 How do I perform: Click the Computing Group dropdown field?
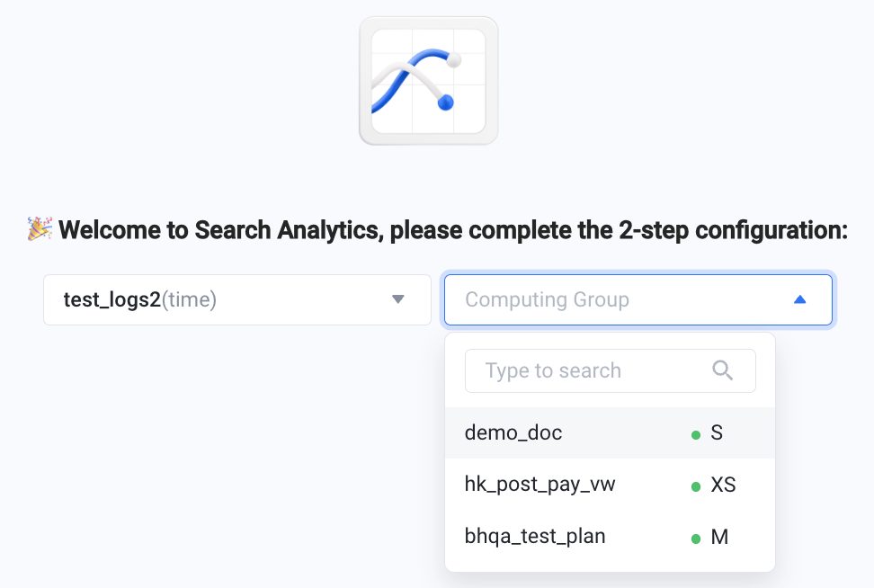coord(638,300)
